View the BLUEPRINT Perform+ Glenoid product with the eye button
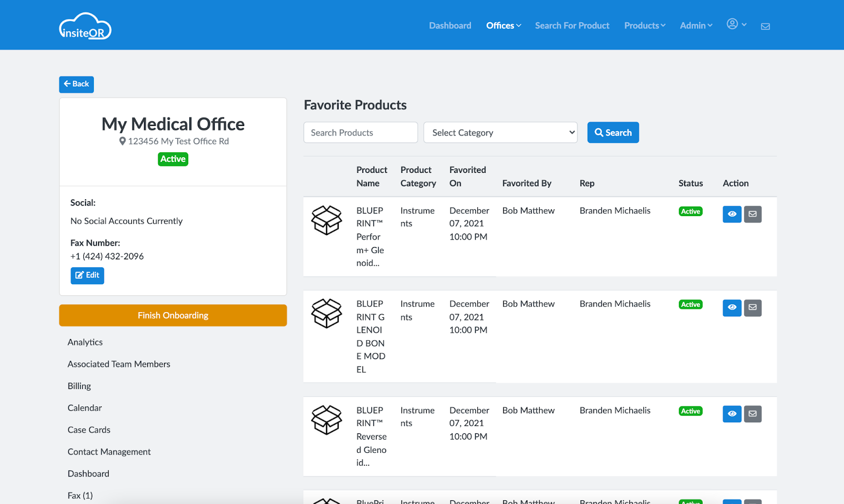This screenshot has width=844, height=504. 732,214
